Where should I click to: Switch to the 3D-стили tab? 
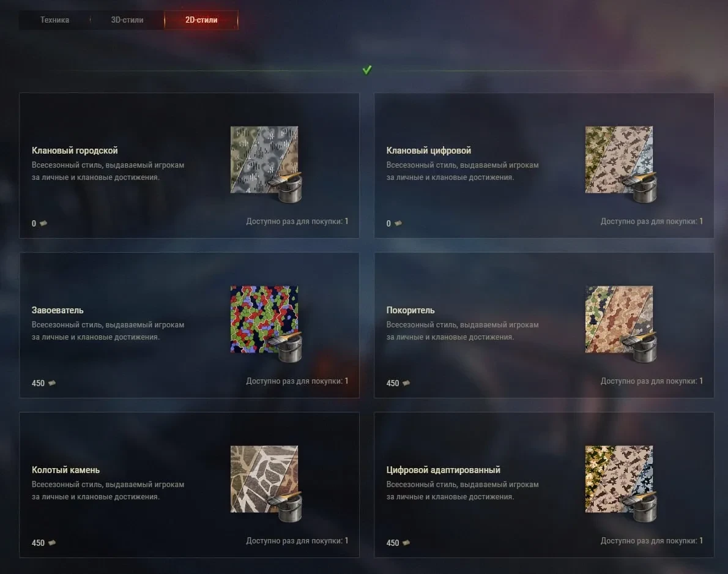point(127,20)
